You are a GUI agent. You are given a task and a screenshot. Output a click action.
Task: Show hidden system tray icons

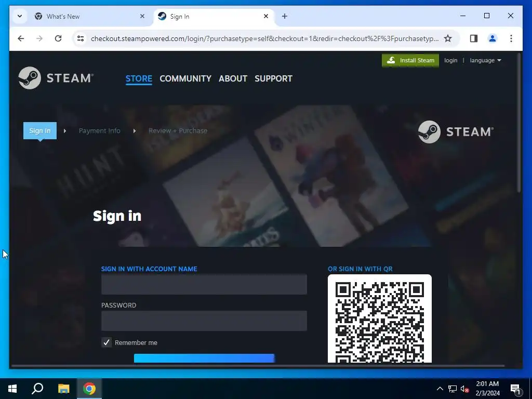440,389
